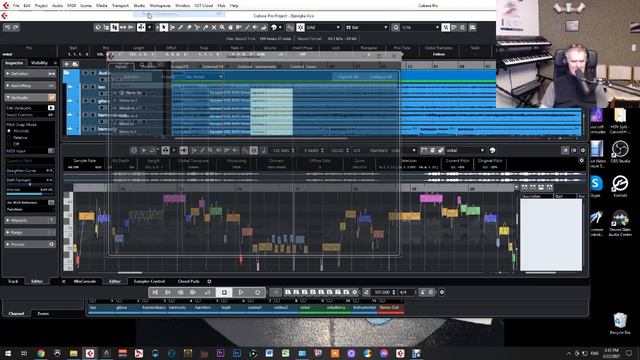Open the Windows Start menu
The image size is (640, 360).
pos(8,353)
